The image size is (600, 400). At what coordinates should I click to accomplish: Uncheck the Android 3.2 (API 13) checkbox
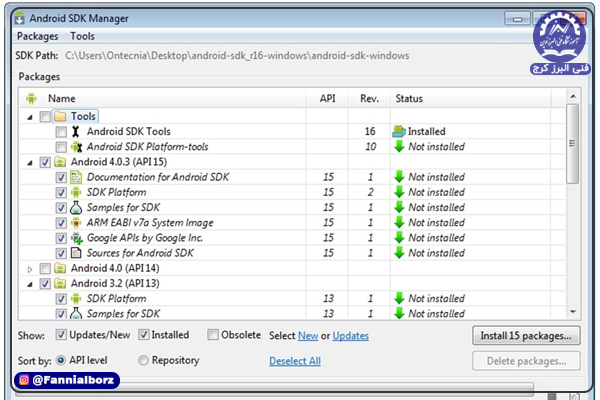point(45,284)
